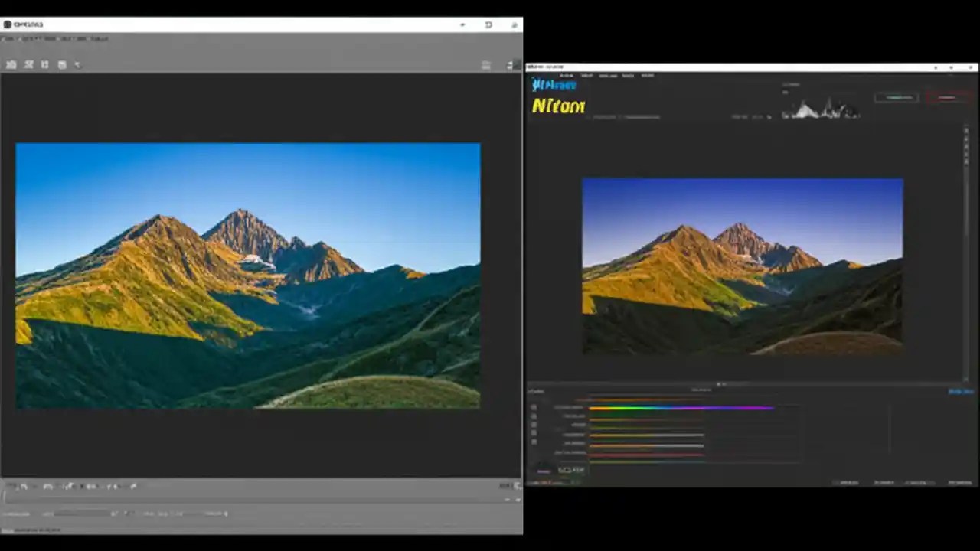Viewport: 980px width, 551px height.
Task: Click the rainbow hue gradient slider
Action: (x=681, y=407)
